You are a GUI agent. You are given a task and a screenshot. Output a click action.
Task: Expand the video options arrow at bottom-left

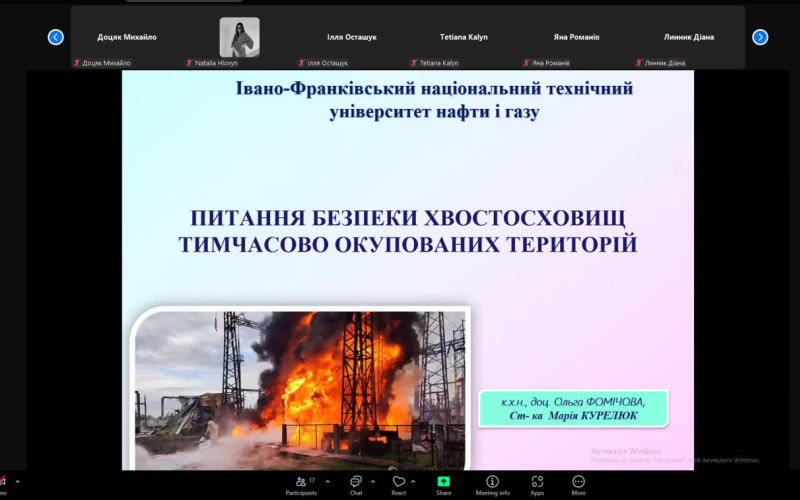pos(17,481)
